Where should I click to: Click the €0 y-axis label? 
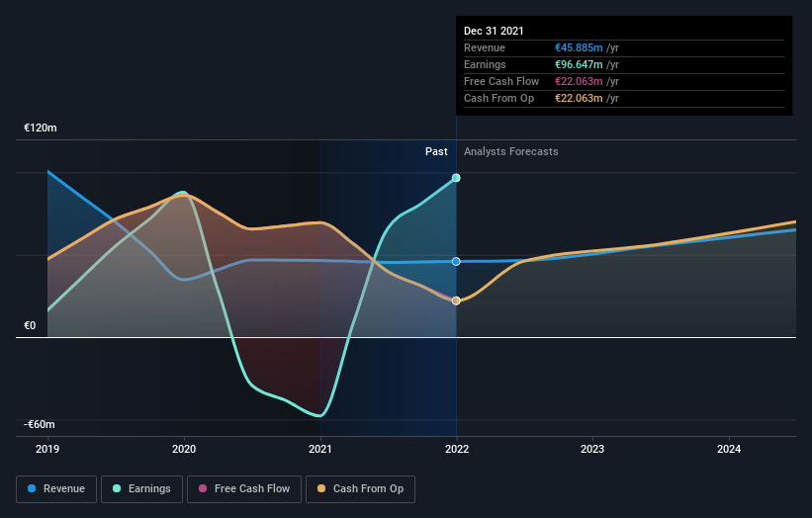tap(30, 325)
